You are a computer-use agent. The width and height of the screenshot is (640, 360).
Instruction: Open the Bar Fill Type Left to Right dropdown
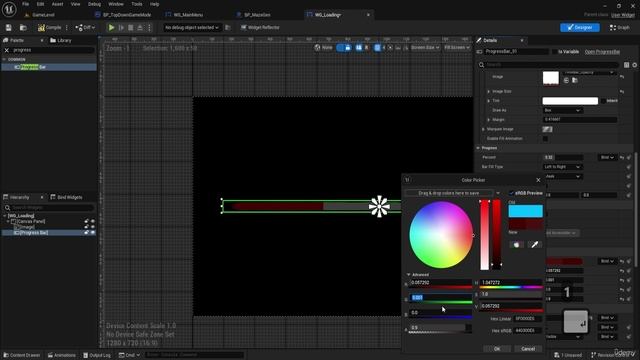click(x=562, y=167)
